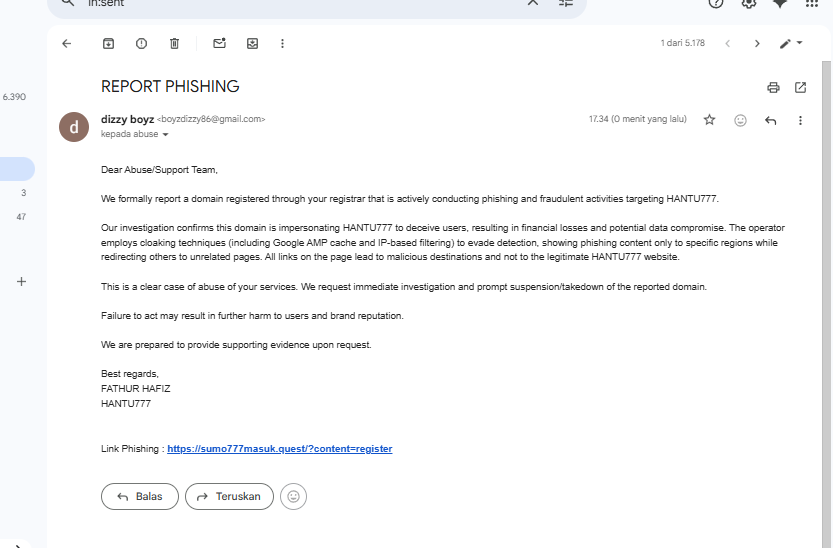Archive this email
The height and width of the screenshot is (548, 833).
click(x=109, y=44)
